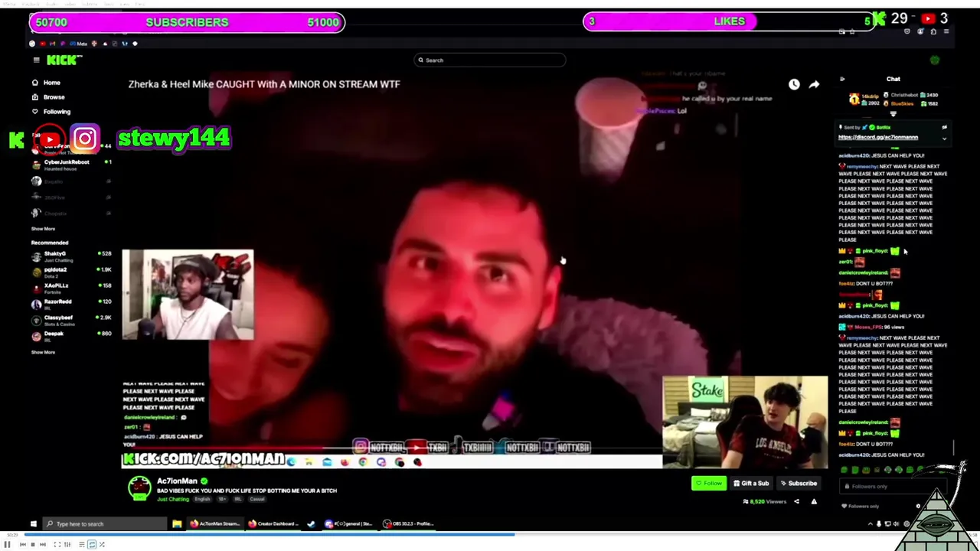Open the Kick sidebar hamburger menu
The width and height of the screenshot is (980, 551).
tap(36, 60)
